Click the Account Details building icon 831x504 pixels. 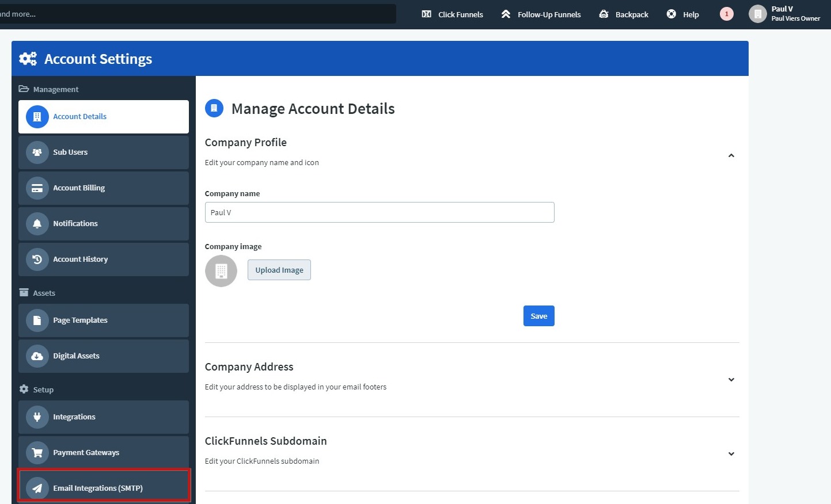coord(37,117)
